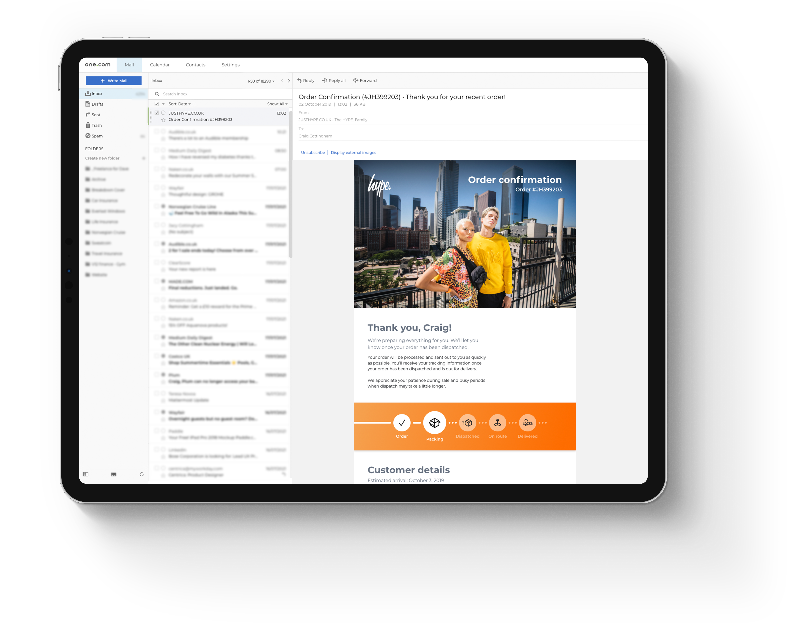Click the Customer details heading
The width and height of the screenshot is (812, 644).
pyautogui.click(x=409, y=470)
